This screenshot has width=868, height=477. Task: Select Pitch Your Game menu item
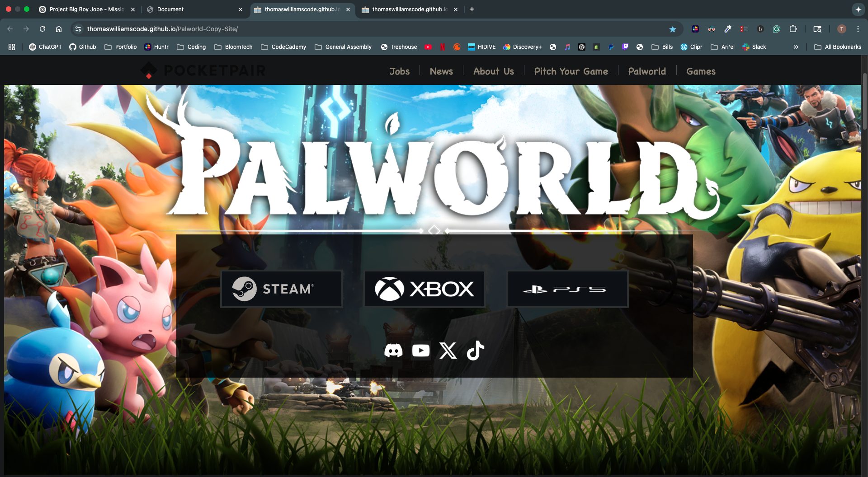(571, 71)
